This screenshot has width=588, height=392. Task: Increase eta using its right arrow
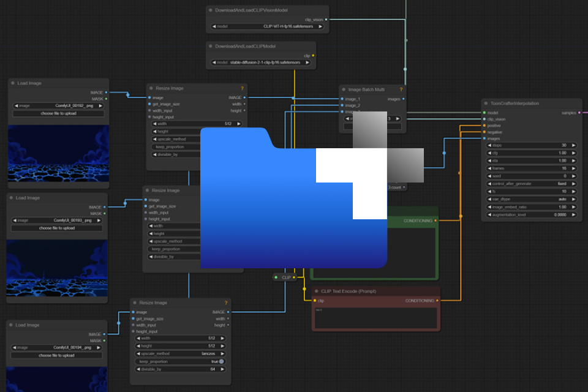573,160
